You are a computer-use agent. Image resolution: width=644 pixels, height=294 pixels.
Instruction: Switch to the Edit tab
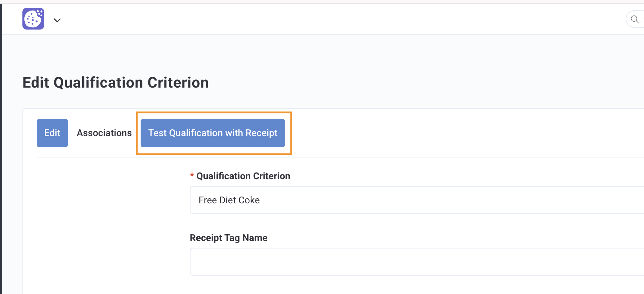point(52,133)
